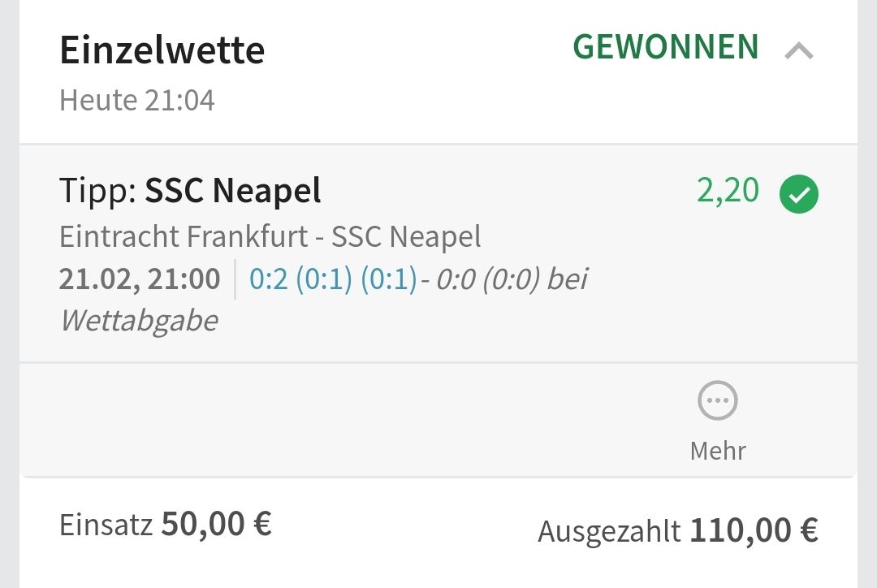Tap the Mehr label under the dots
Viewport: 877px width, 588px height.
718,450
